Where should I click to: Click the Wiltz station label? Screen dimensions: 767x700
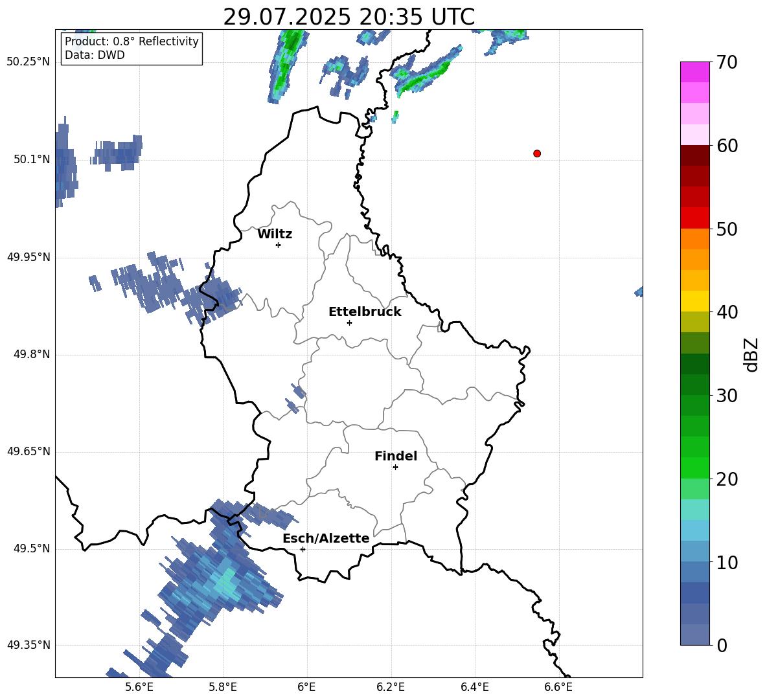click(x=275, y=234)
